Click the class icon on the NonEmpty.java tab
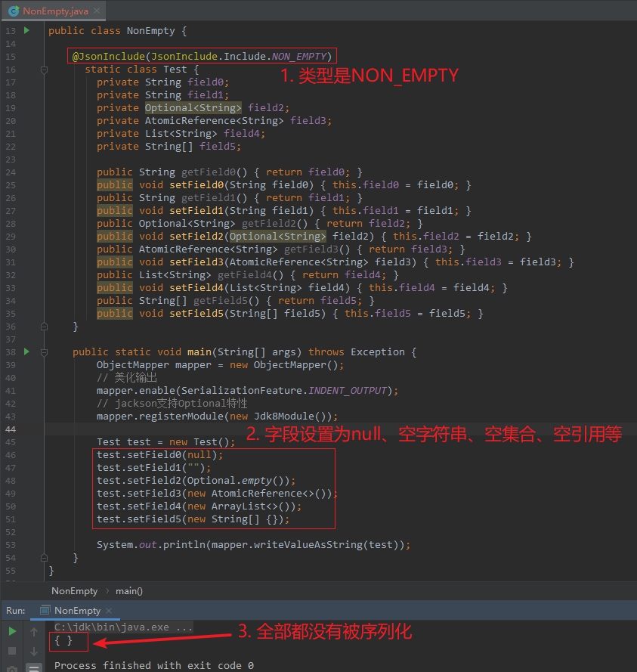The width and height of the screenshot is (637, 672). point(14,11)
